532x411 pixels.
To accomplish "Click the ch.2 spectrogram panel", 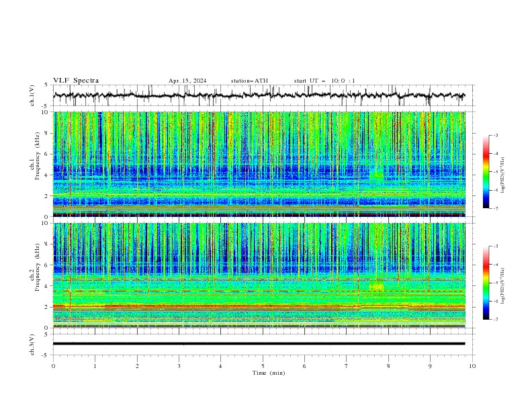I will [x=259, y=275].
